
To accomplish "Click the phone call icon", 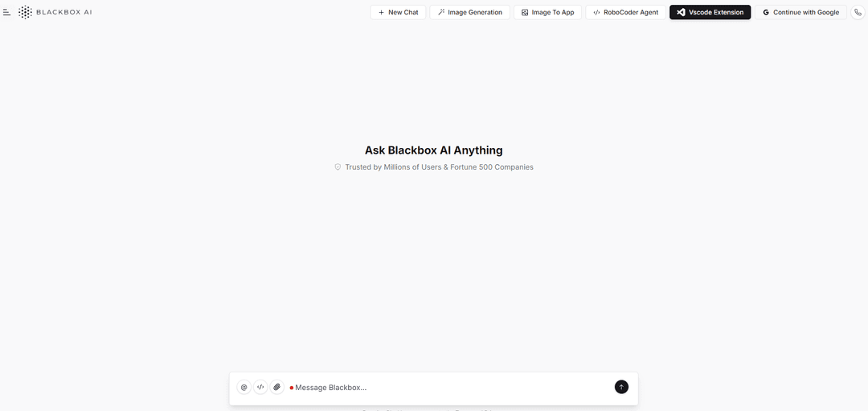I will 858,12.
